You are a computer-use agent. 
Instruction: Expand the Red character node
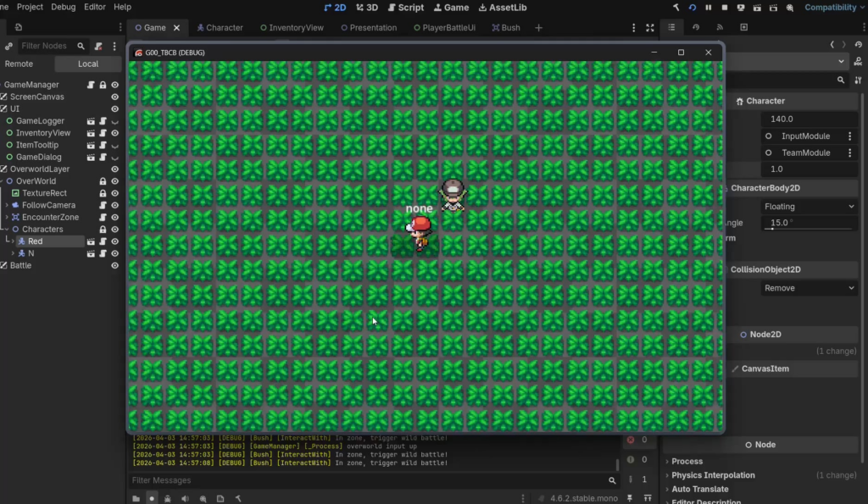[x=13, y=241]
